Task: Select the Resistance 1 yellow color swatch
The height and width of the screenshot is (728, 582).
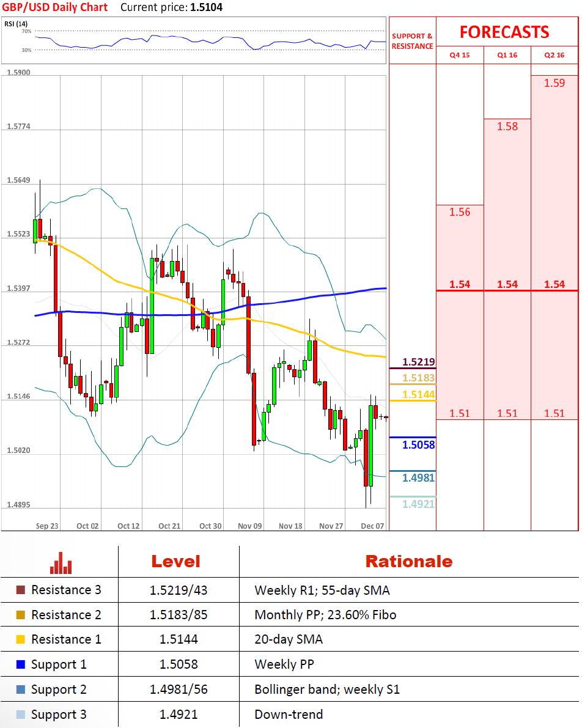Action: (x=20, y=639)
